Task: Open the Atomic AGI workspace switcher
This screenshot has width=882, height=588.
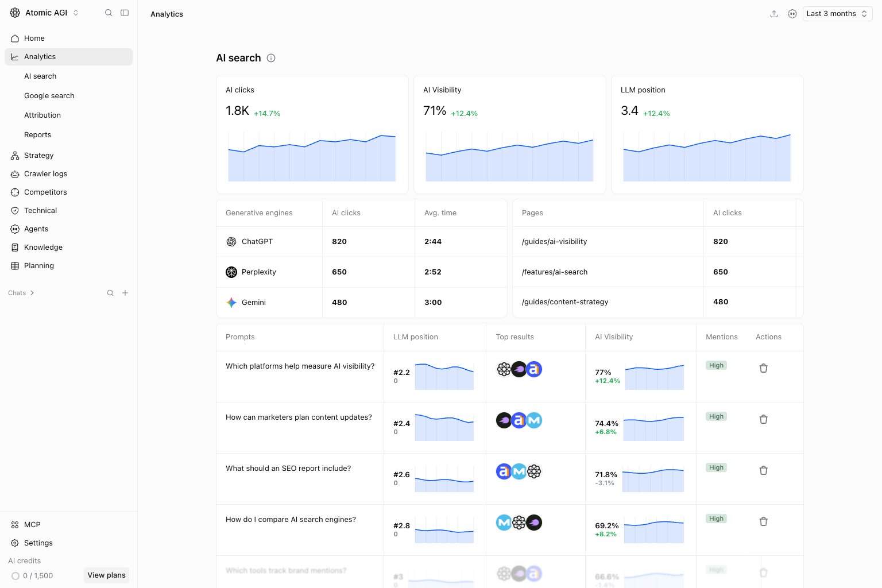Action: click(x=44, y=13)
